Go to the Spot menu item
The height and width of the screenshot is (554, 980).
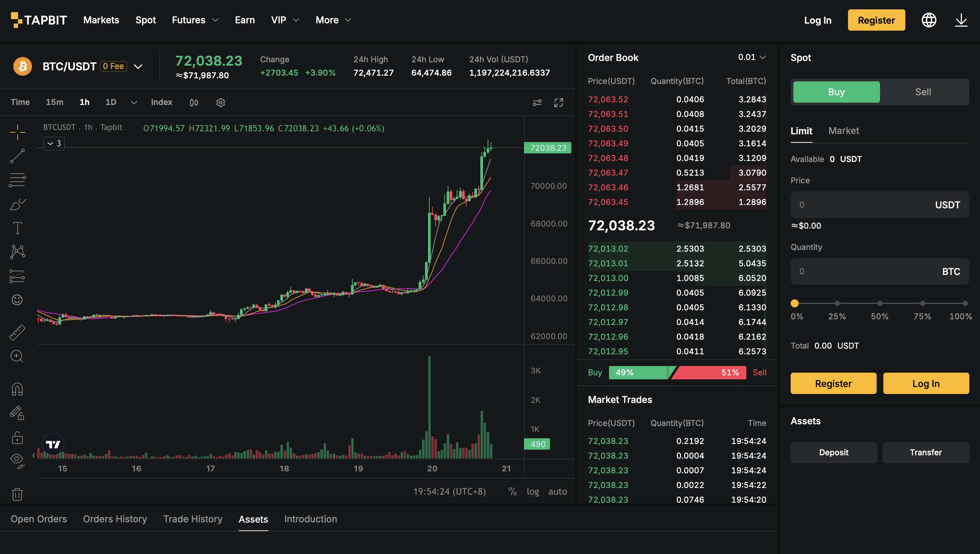pos(146,20)
